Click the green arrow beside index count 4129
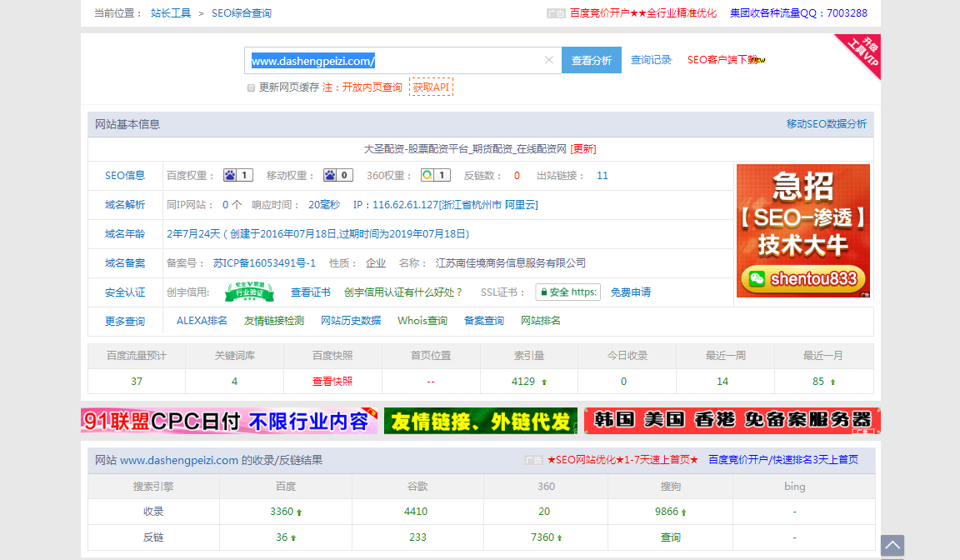Screen dimensions: 960x560 (x=543, y=382)
